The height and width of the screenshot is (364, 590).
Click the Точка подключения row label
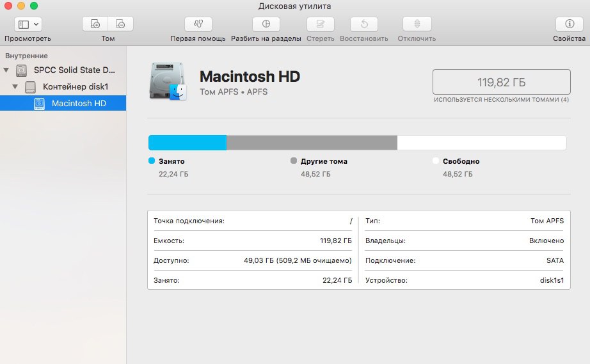(189, 221)
